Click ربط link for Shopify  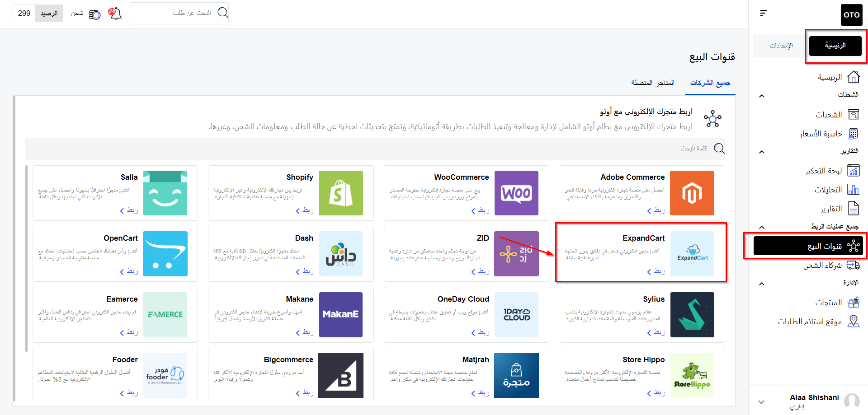[305, 210]
